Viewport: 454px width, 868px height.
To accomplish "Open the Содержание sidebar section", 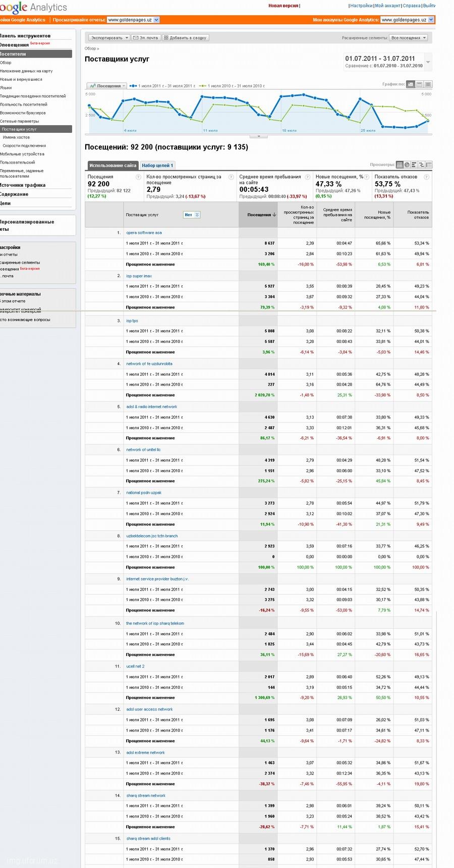I will [x=14, y=194].
